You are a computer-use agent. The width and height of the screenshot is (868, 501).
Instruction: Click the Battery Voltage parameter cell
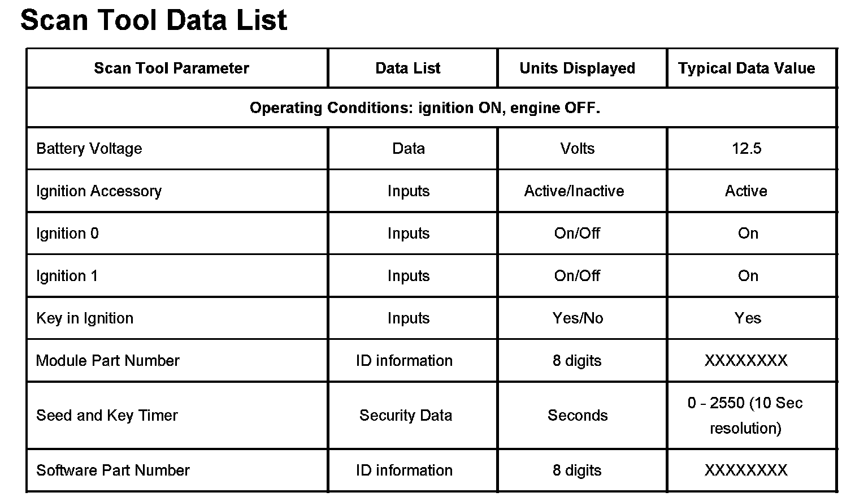pyautogui.click(x=89, y=149)
